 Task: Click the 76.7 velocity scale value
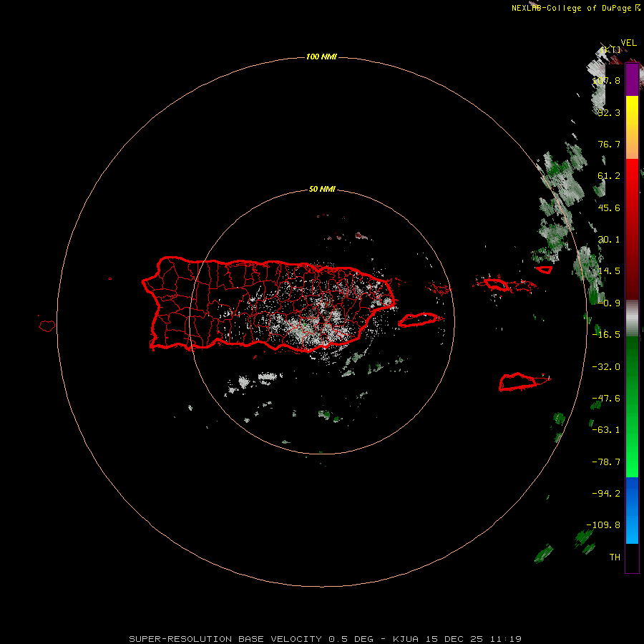609,144
